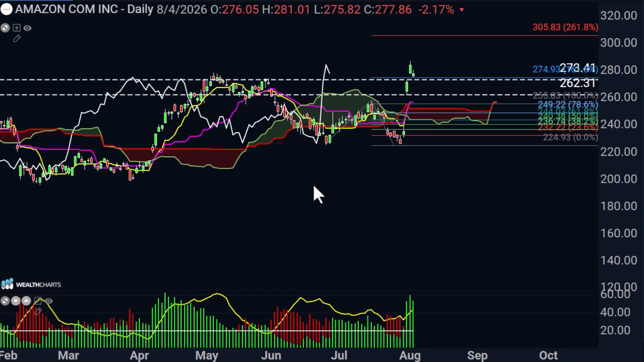Expand the red triangle next to -2.17%
The height and width of the screenshot is (362, 644).
[x=462, y=10]
